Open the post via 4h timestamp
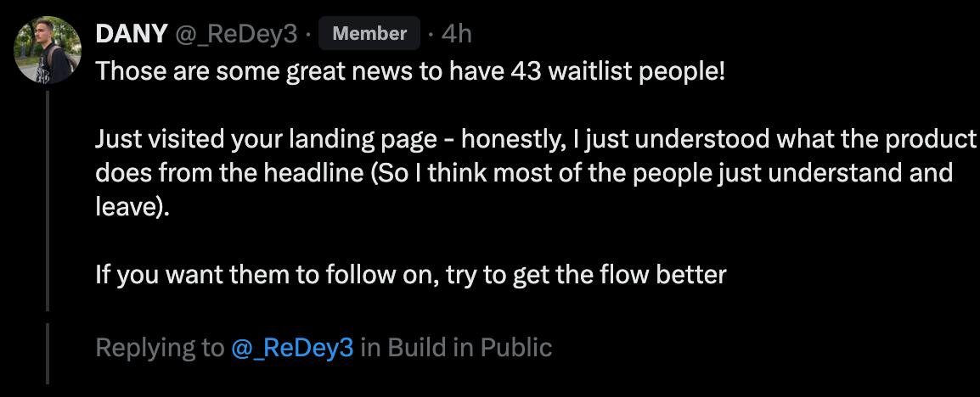 coord(457,34)
